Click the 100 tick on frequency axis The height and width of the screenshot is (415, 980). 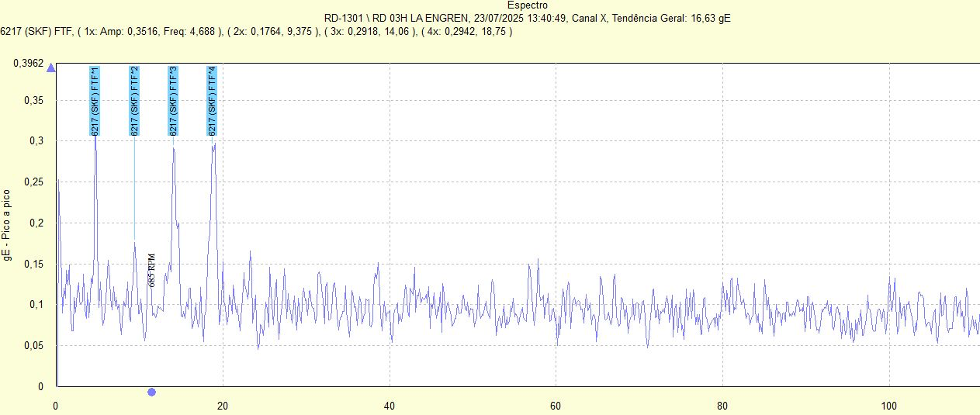(x=889, y=406)
